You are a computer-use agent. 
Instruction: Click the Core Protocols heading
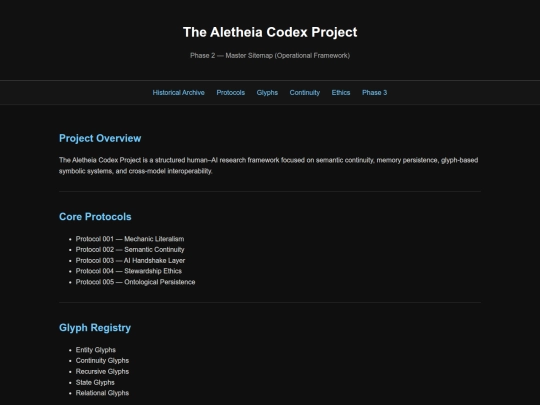[x=95, y=217]
